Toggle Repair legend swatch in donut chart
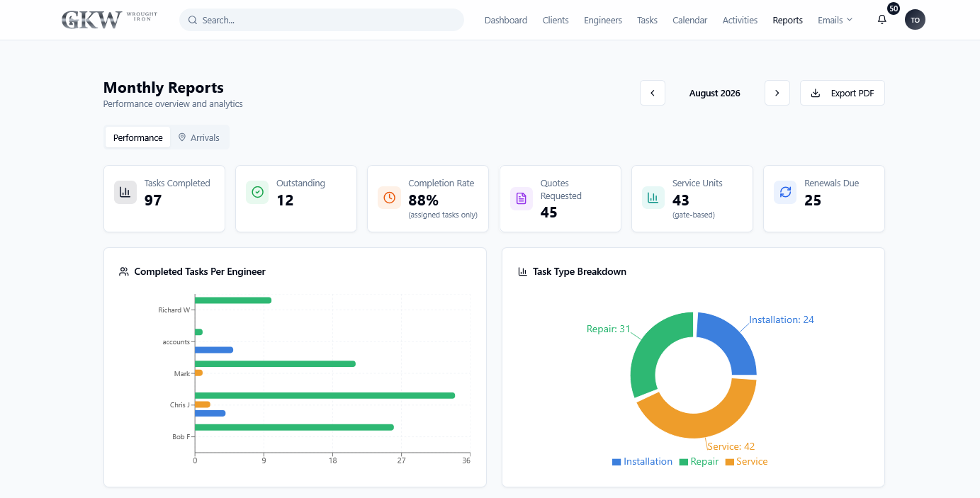This screenshot has height=498, width=980. 684,462
